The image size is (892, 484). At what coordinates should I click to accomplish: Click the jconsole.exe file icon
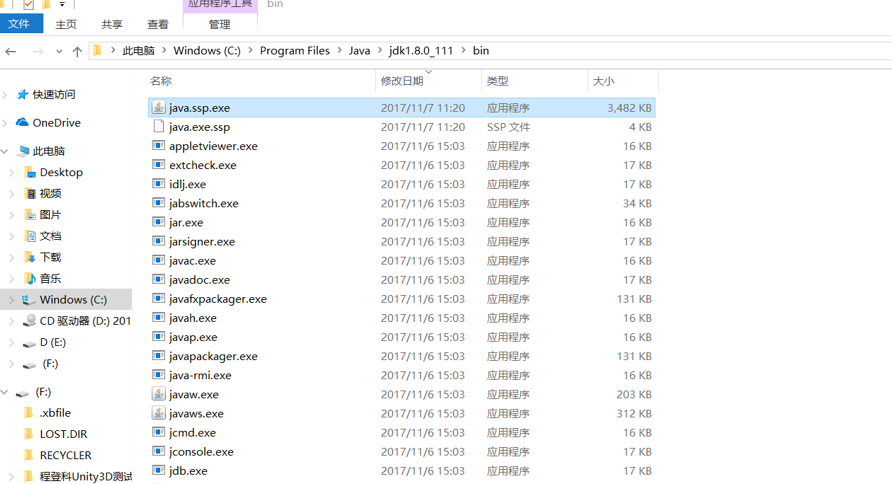pos(159,452)
